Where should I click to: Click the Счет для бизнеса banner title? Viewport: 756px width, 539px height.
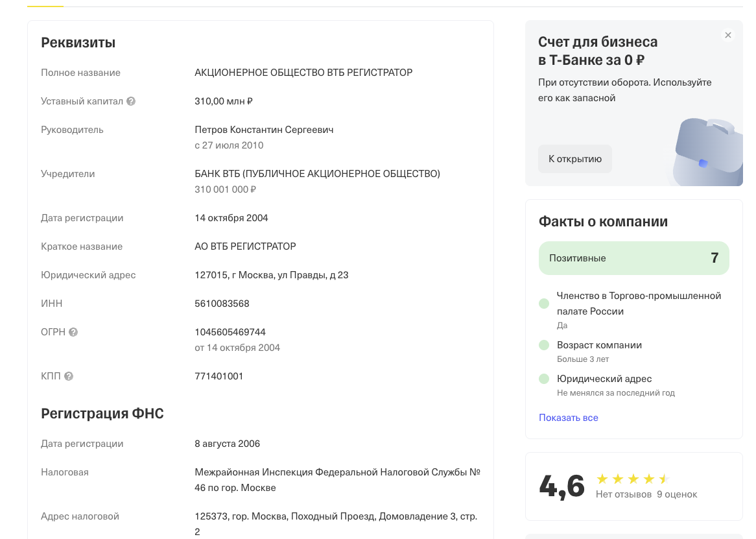598,51
